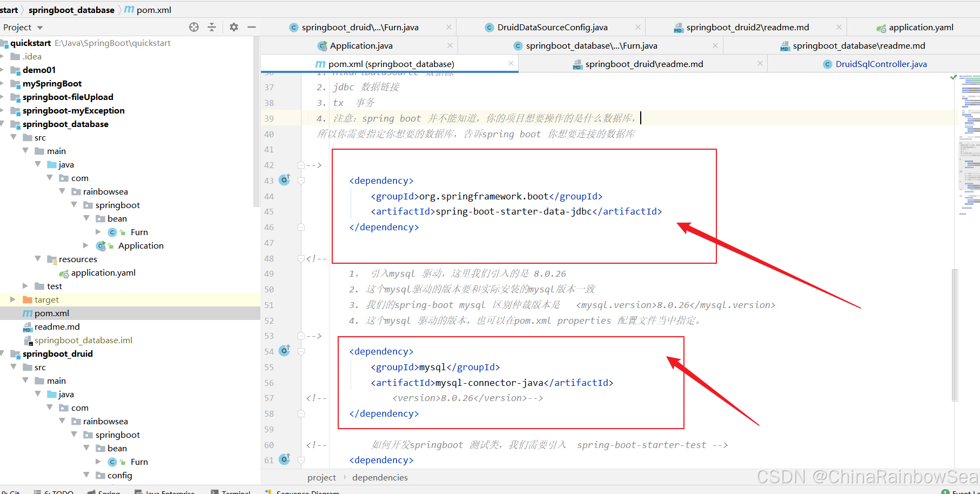This screenshot has width=980, height=494.
Task: Fold the dependency block at line 54
Action: click(x=301, y=351)
